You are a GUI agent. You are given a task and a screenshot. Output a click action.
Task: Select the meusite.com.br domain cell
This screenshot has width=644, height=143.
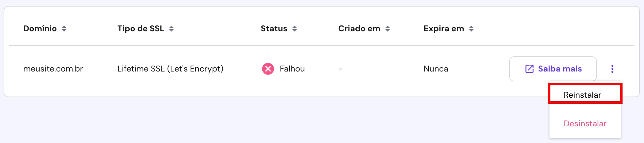point(53,69)
